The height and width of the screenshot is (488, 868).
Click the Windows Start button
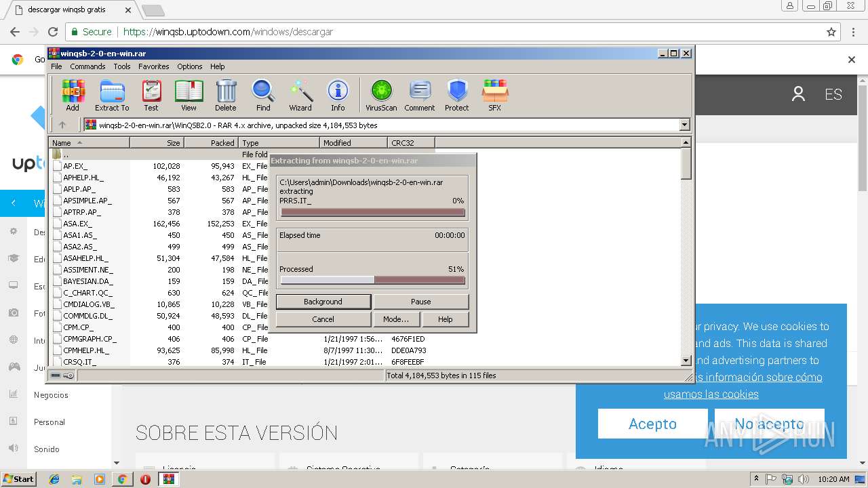pos(19,479)
